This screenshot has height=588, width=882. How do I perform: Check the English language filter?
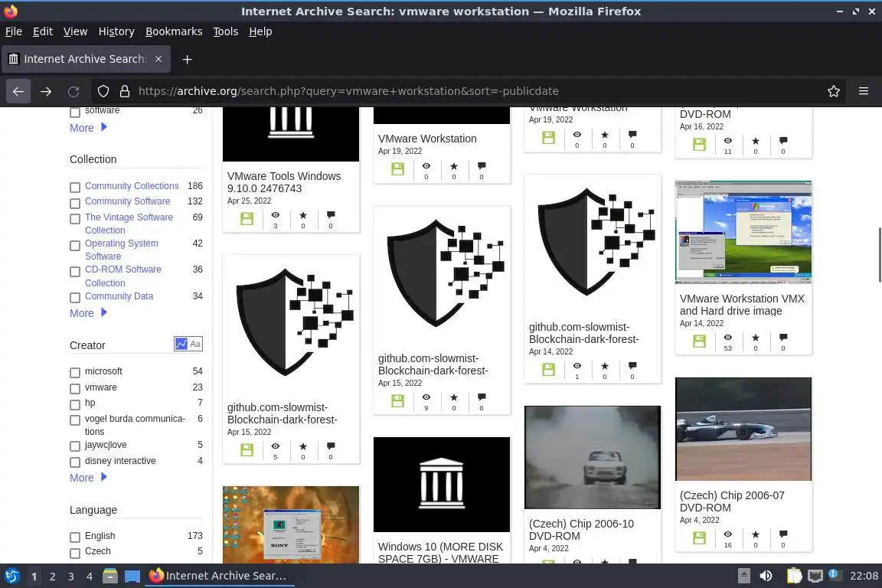pos(75,537)
